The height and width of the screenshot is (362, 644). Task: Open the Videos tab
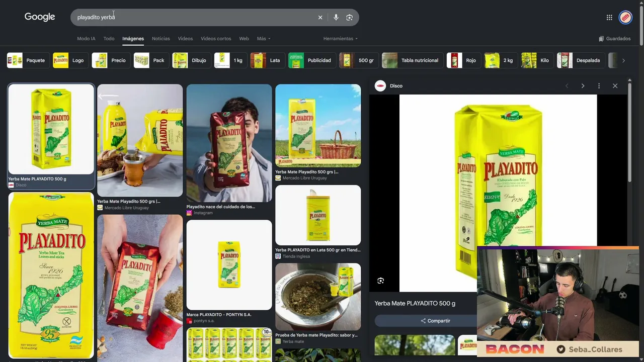tap(185, 39)
